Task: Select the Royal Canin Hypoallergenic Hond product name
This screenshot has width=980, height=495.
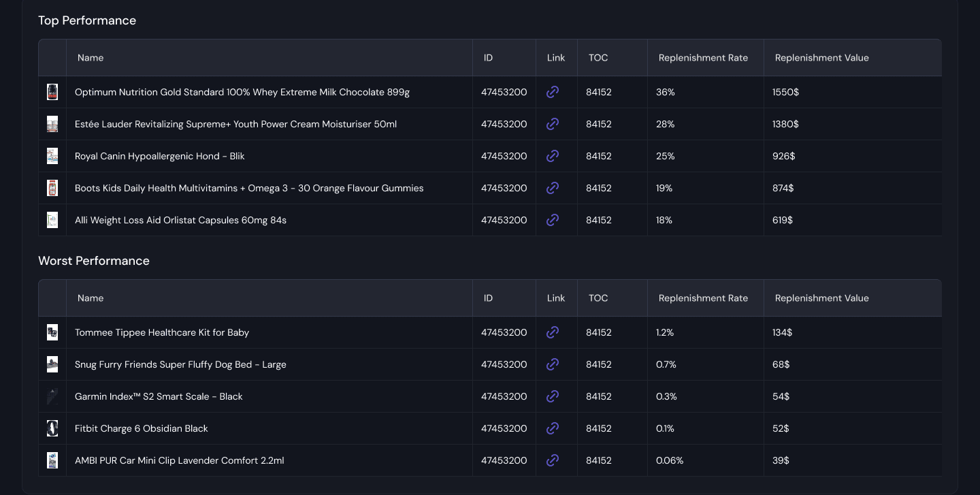Action: click(159, 156)
